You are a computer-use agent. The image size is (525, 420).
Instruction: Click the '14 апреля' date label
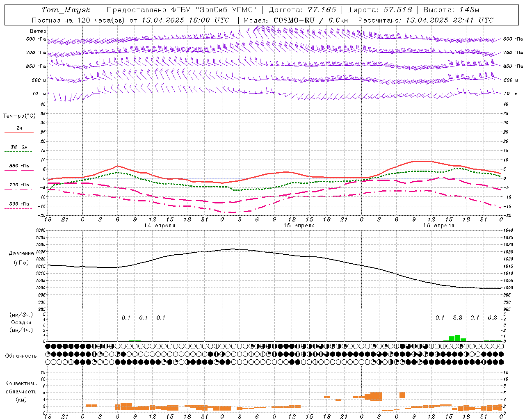(x=160, y=226)
